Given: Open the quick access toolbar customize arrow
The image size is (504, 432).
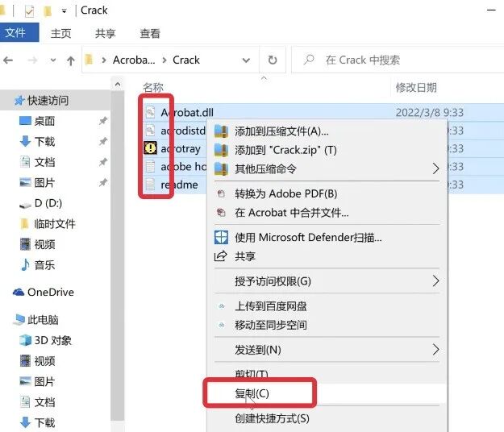Looking at the screenshot, I should point(64,11).
